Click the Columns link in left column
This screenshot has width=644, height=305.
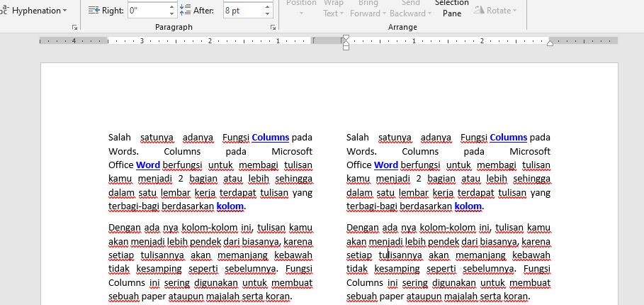pyautogui.click(x=270, y=138)
